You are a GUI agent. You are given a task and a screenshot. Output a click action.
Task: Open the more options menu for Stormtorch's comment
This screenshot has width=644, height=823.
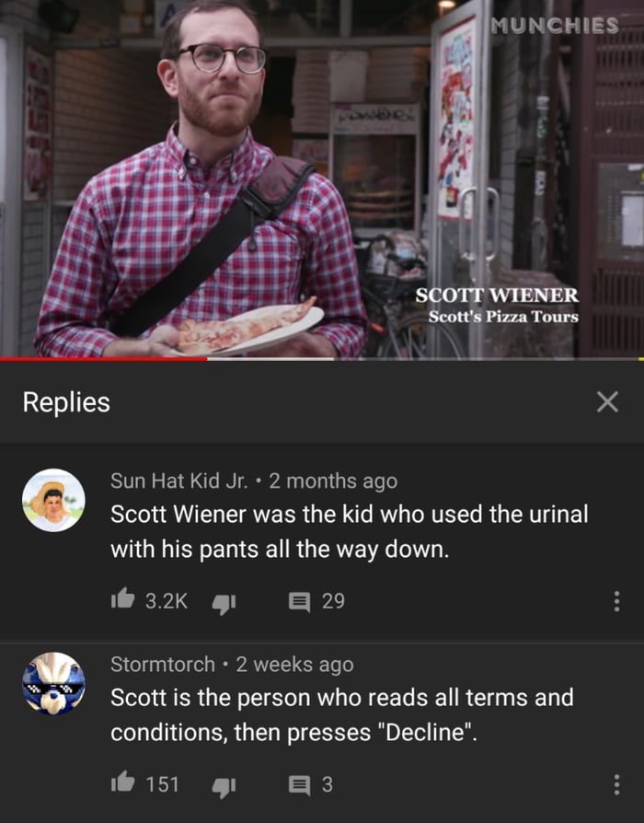coord(616,784)
